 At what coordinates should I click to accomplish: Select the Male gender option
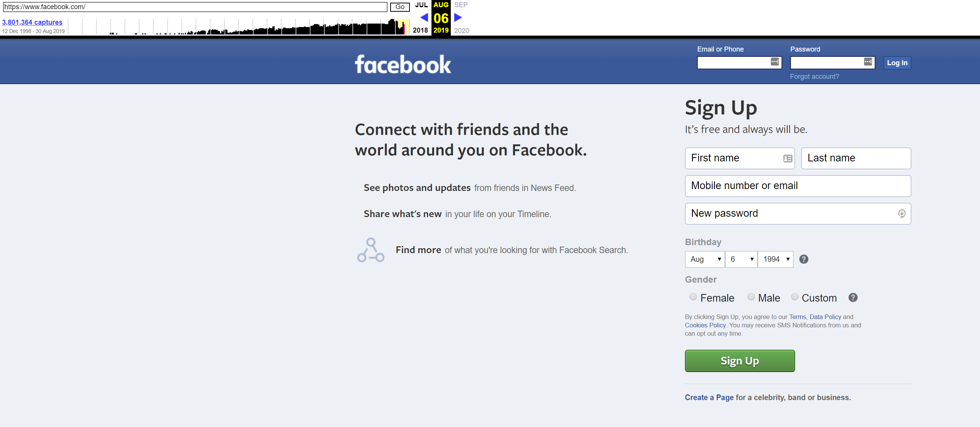tap(751, 297)
